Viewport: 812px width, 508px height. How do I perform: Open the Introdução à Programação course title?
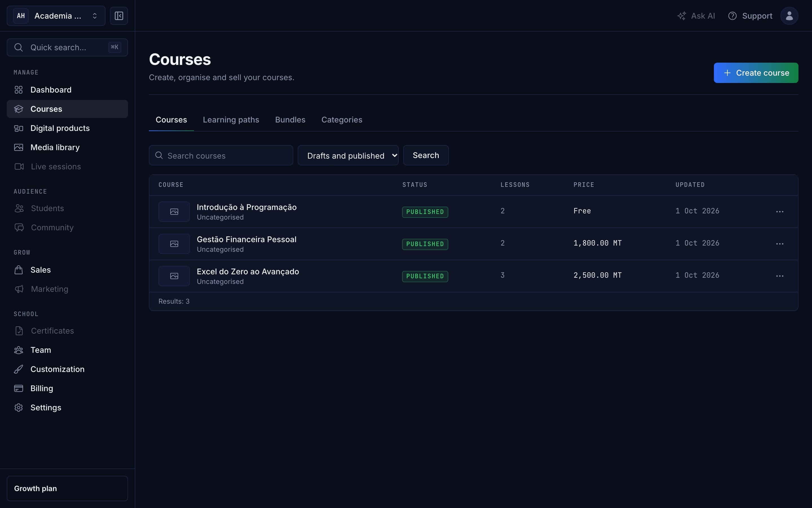[247, 207]
